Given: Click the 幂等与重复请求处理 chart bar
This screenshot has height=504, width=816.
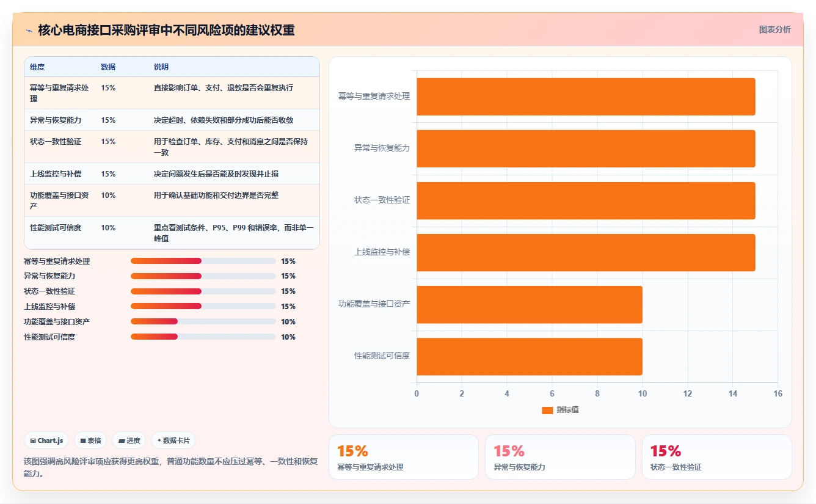Looking at the screenshot, I should point(586,97).
